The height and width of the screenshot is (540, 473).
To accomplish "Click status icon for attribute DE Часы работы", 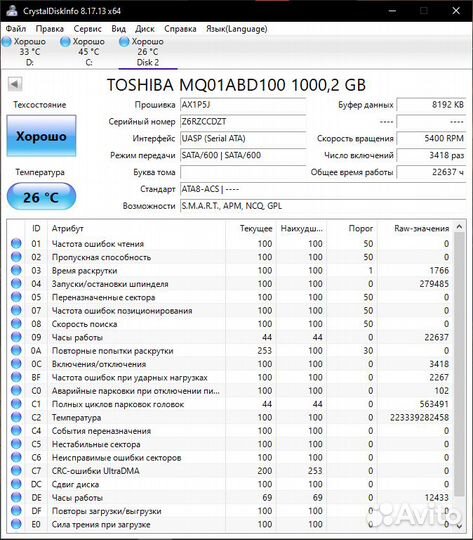I will click(16, 497).
